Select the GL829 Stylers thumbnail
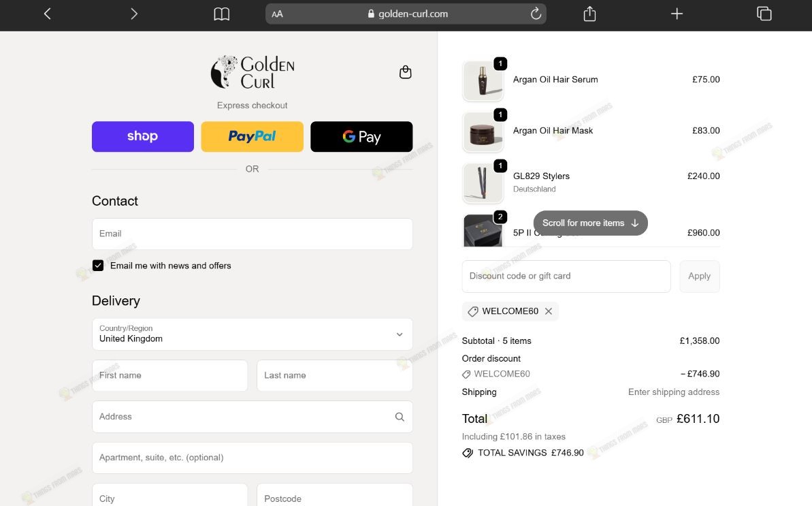812x506 pixels. 483,183
